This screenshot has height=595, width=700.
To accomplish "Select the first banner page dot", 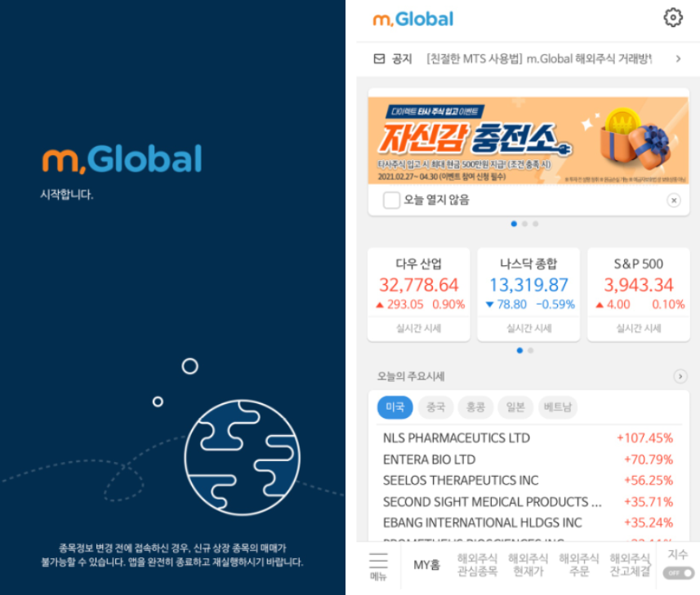I will [x=514, y=224].
